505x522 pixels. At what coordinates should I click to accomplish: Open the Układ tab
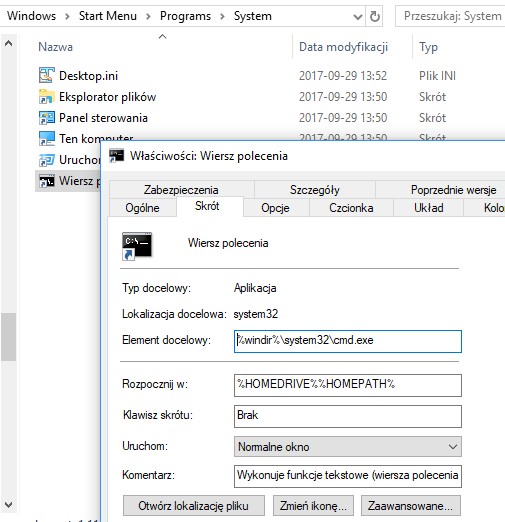[x=429, y=208]
